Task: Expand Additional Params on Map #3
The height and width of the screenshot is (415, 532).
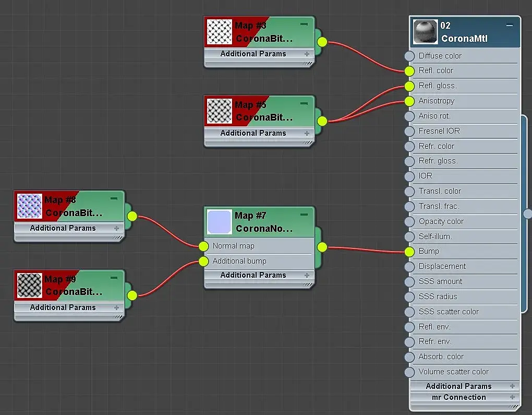Action: point(307,54)
